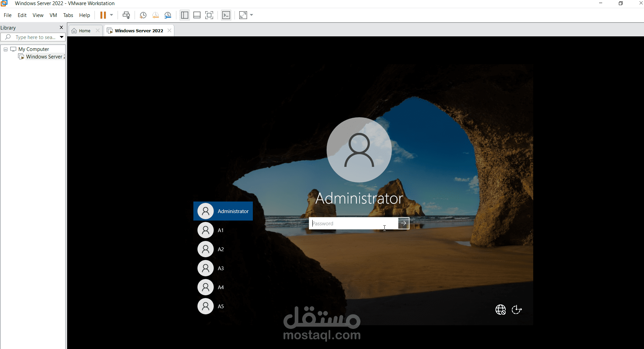The height and width of the screenshot is (349, 644).
Task: Suspend the virtual machine using the pause icon
Action: [103, 15]
